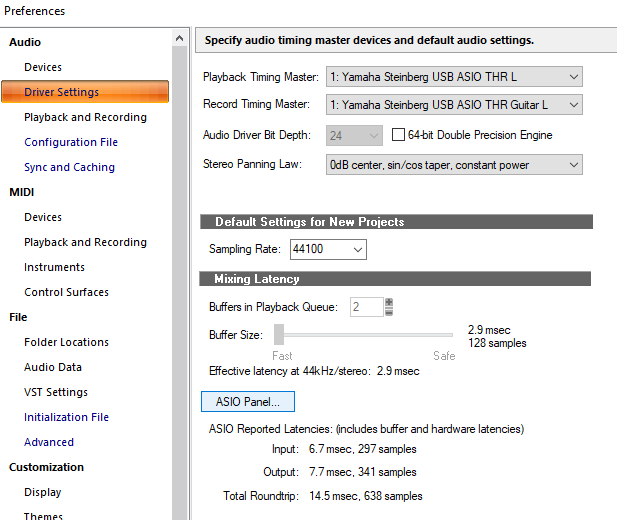
Task: Select Devices under the Audio section
Action: click(x=43, y=67)
